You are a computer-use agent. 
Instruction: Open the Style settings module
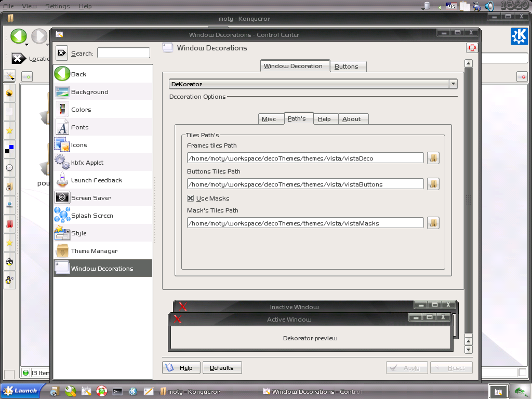coord(103,233)
